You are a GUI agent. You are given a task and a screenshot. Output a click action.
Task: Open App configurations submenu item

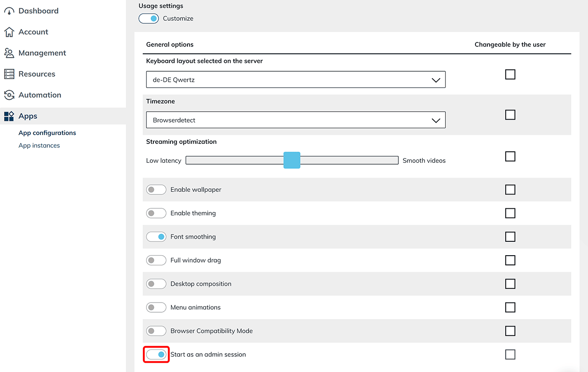click(x=47, y=133)
